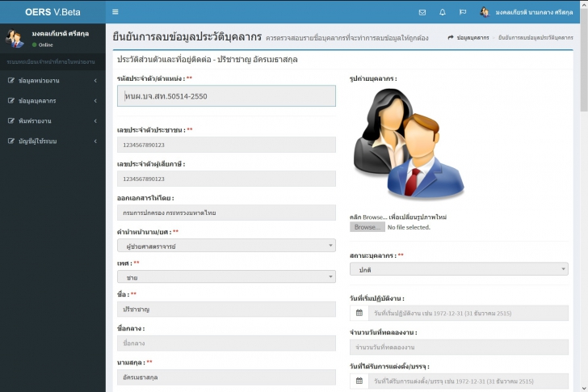The height and width of the screenshot is (392, 588).
Task: Click OERS V.Beta logo link
Action: click(52, 12)
